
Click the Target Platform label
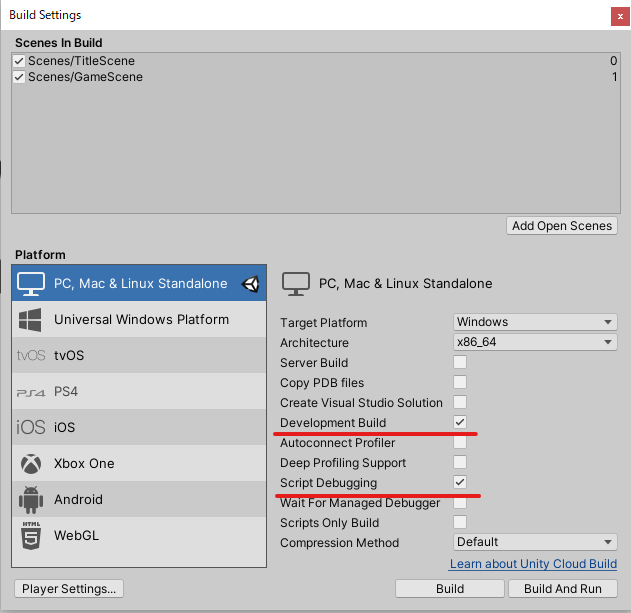[x=324, y=323]
